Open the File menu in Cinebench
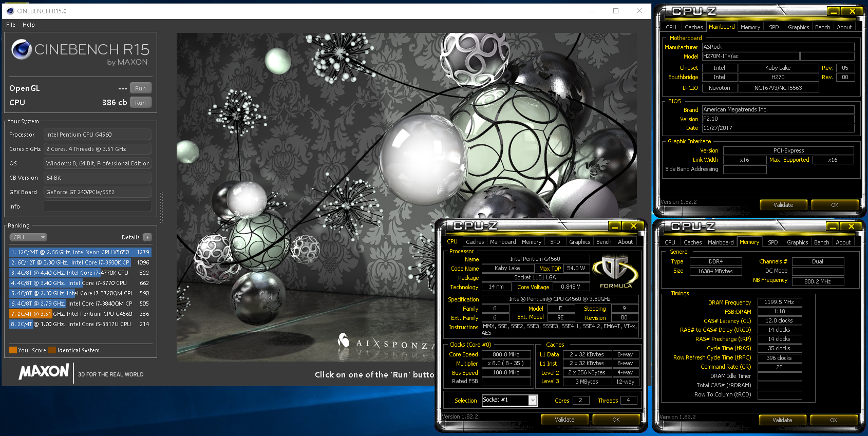This screenshot has width=868, height=436. 11,25
